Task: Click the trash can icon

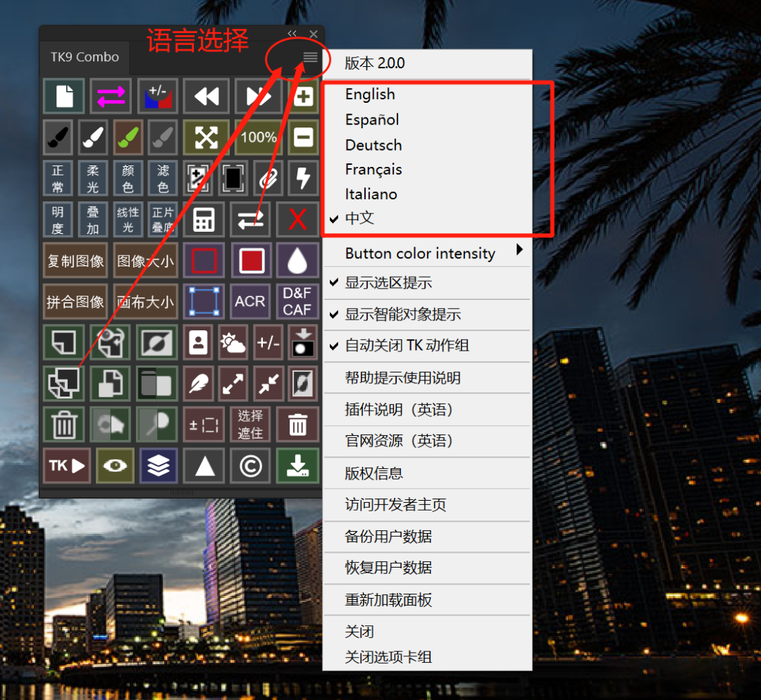Action: pyautogui.click(x=64, y=424)
